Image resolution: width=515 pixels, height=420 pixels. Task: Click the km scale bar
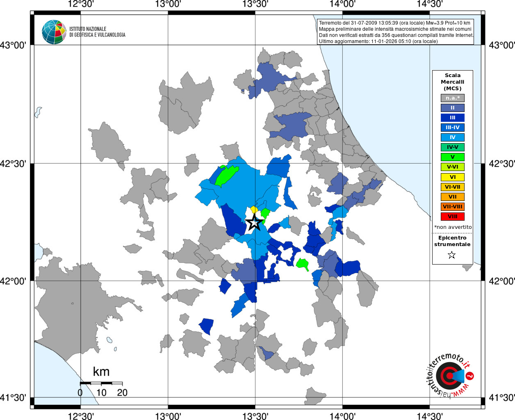pyautogui.click(x=101, y=383)
